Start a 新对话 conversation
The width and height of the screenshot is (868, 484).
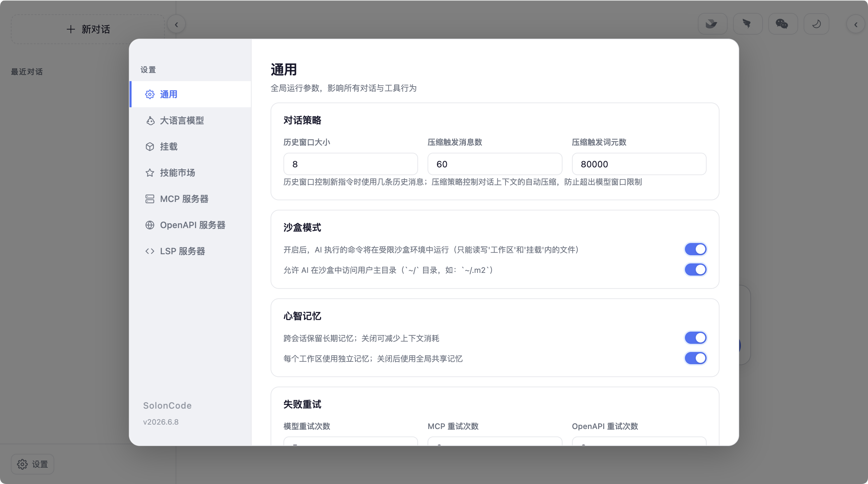tap(88, 29)
